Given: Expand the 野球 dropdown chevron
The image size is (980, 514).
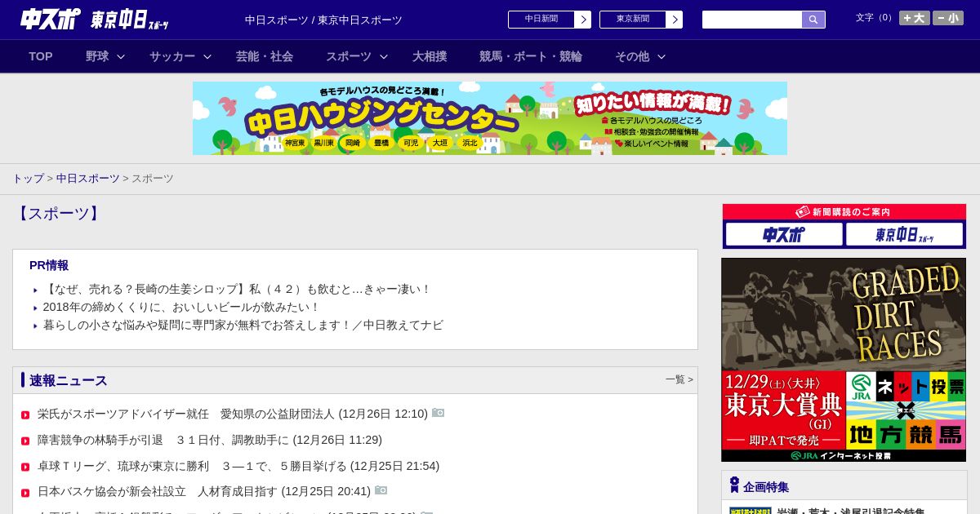Looking at the screenshot, I should 121,56.
